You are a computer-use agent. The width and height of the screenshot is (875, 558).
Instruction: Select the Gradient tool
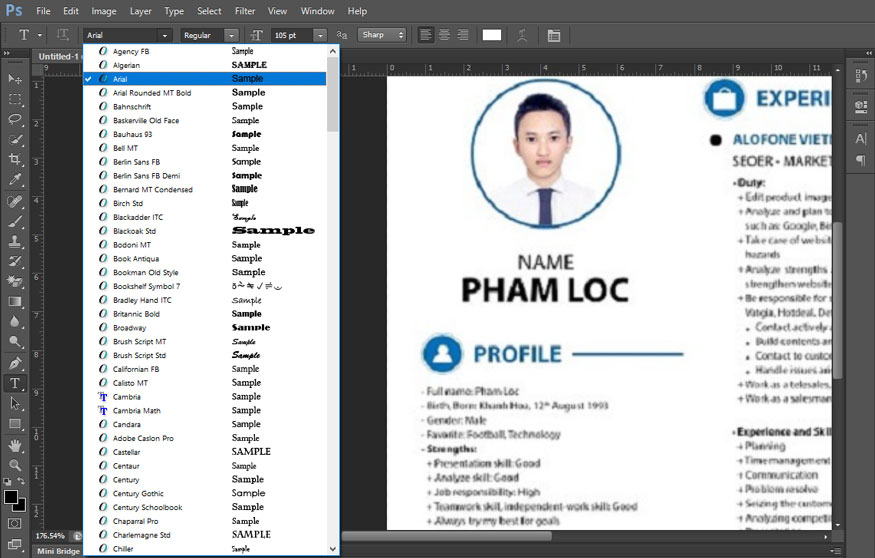[x=15, y=302]
